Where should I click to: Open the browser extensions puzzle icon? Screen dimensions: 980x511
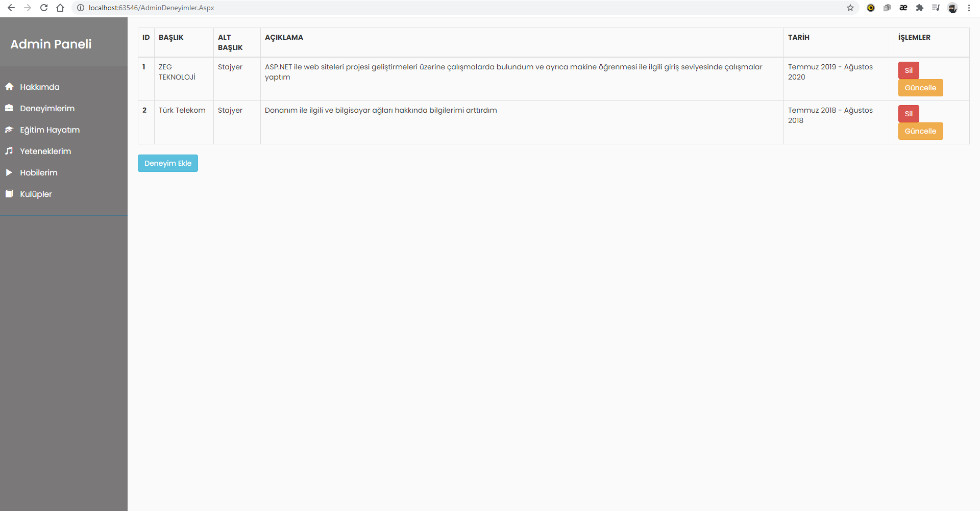[x=920, y=8]
